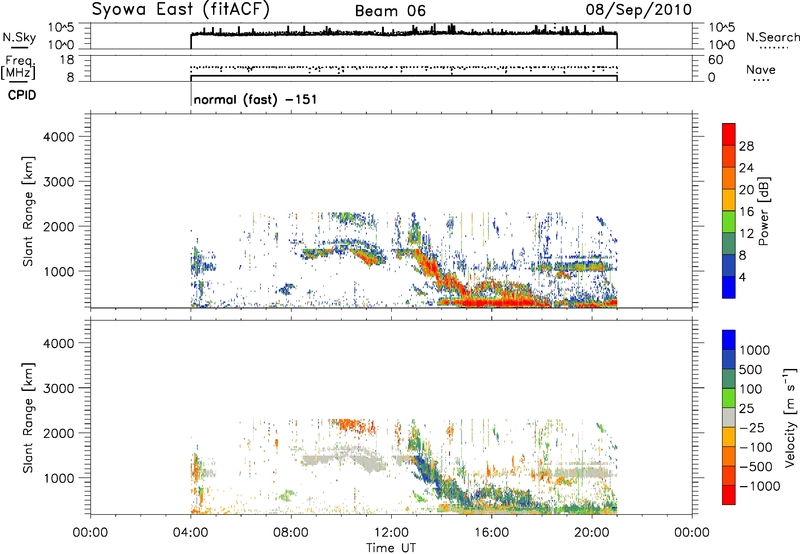
Task: Click the 'N.Search' legend label
Action: pos(772,37)
